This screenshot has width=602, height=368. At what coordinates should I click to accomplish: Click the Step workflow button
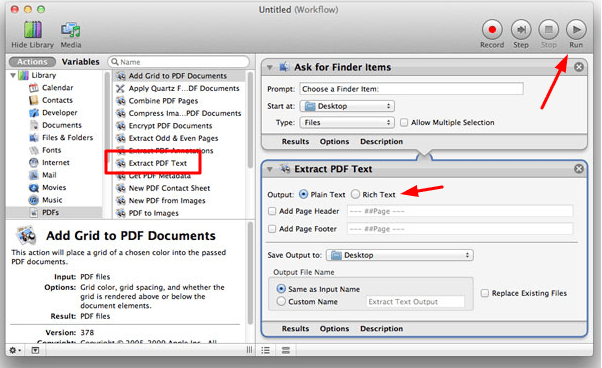(521, 30)
